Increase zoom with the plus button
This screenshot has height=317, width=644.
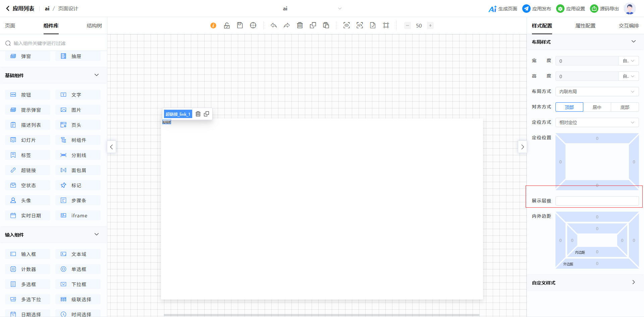pos(430,25)
